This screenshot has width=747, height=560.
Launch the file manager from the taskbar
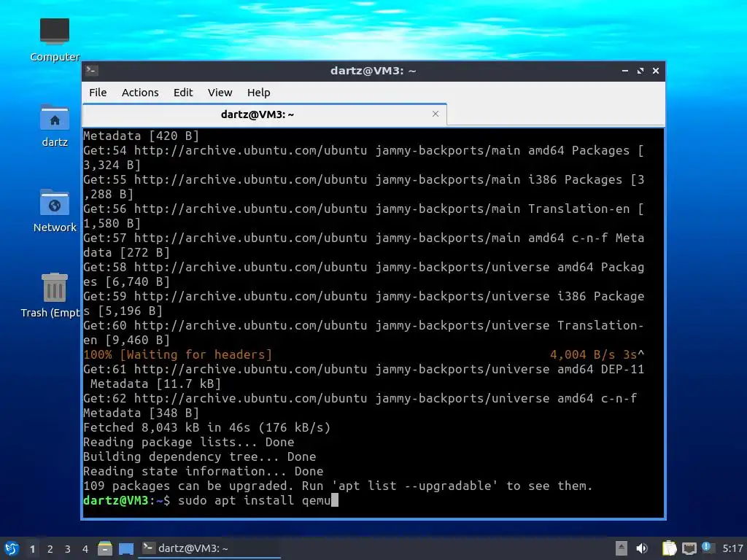pos(105,548)
